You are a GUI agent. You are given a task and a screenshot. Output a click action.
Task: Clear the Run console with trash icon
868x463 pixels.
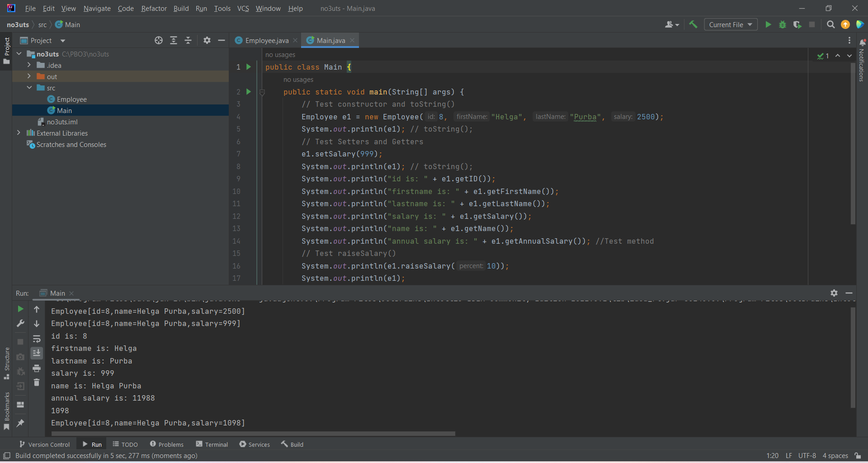37,382
